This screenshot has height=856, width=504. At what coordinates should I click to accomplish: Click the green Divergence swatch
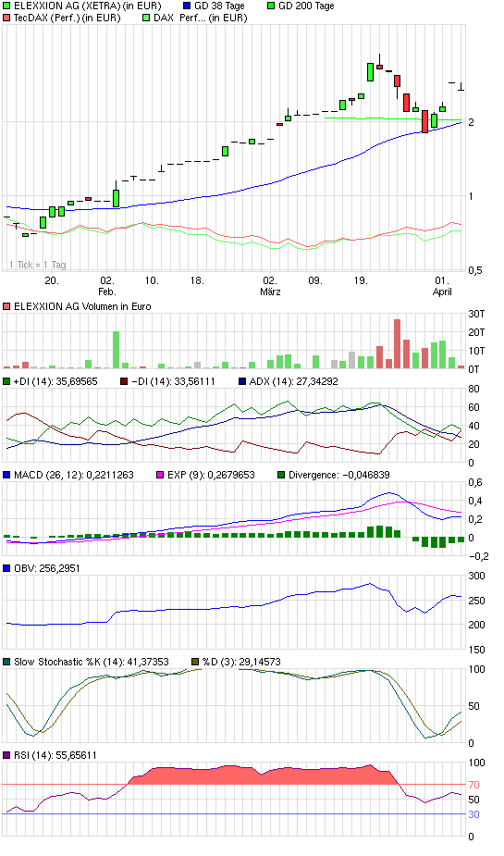click(281, 475)
